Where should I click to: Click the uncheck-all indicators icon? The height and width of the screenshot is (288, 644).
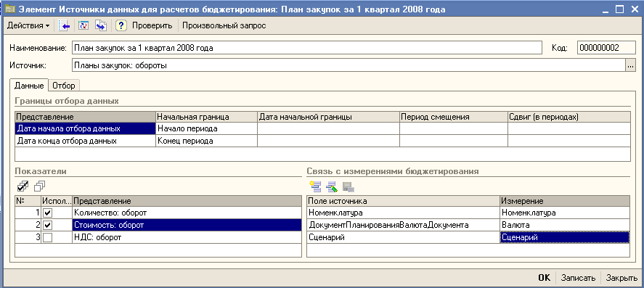pos(39,186)
